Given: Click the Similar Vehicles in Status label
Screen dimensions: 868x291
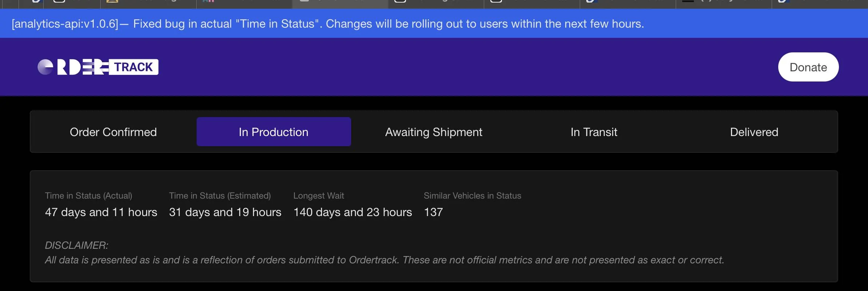Looking at the screenshot, I should pyautogui.click(x=472, y=196).
